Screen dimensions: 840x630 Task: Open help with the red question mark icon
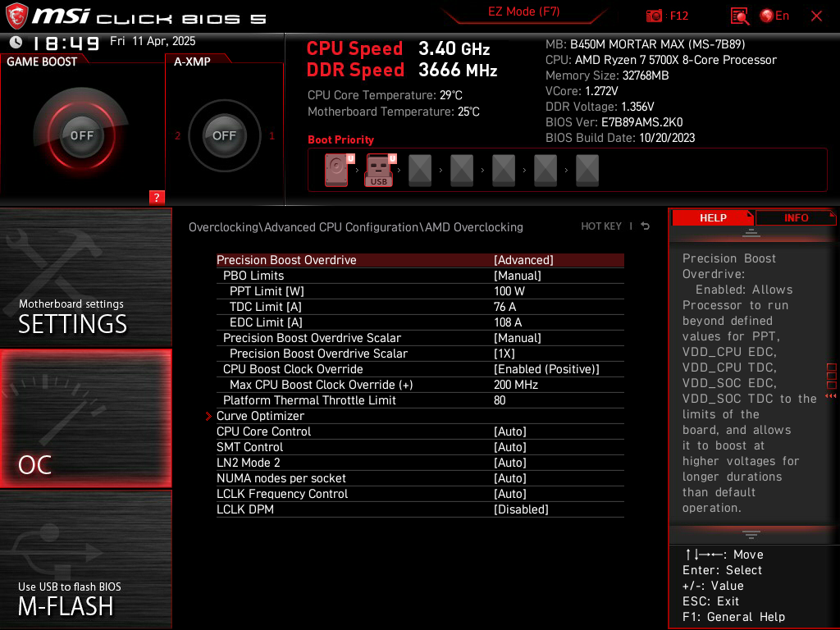(x=157, y=197)
